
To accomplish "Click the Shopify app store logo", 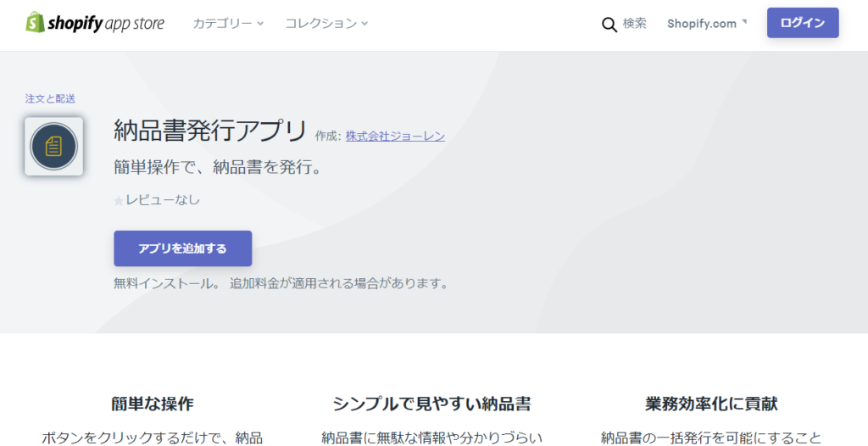I will (95, 23).
